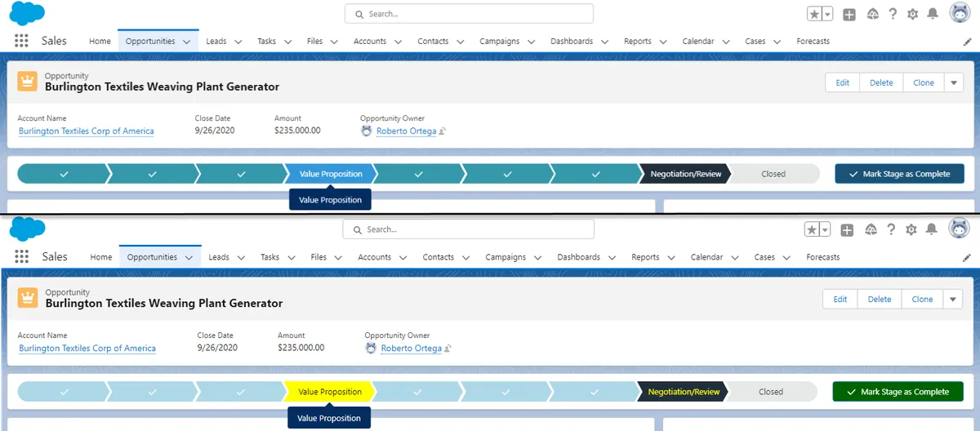Open Forecasts tab in upper screenshot
Viewport: 980px width, 431px height.
pos(813,42)
